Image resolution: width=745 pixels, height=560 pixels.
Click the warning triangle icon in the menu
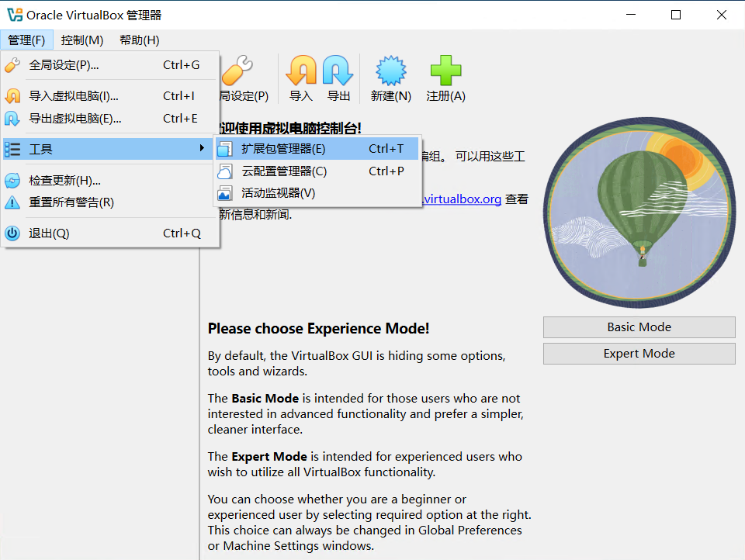12,202
